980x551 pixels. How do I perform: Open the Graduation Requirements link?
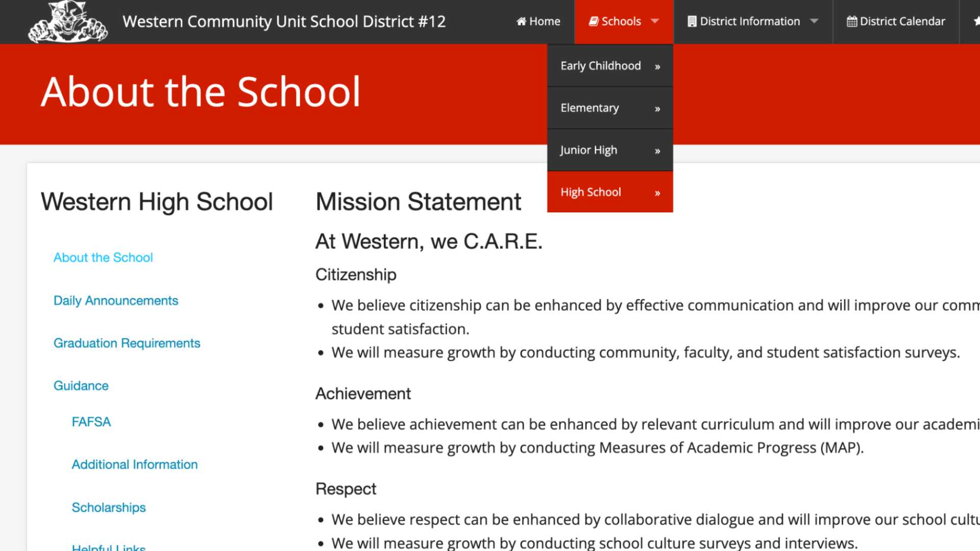tap(127, 343)
